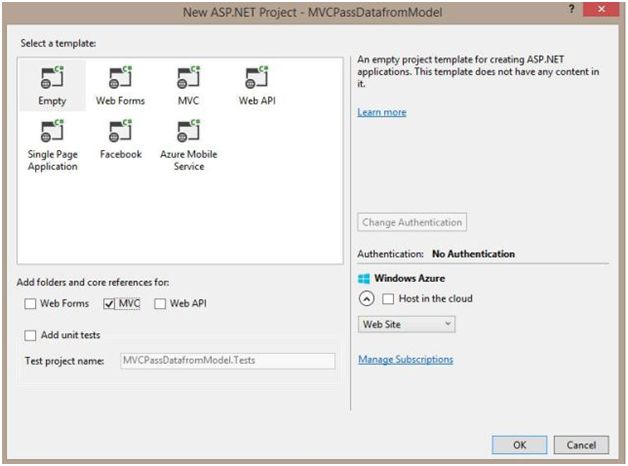
Task: Check the Host in the cloud option
Action: click(389, 299)
